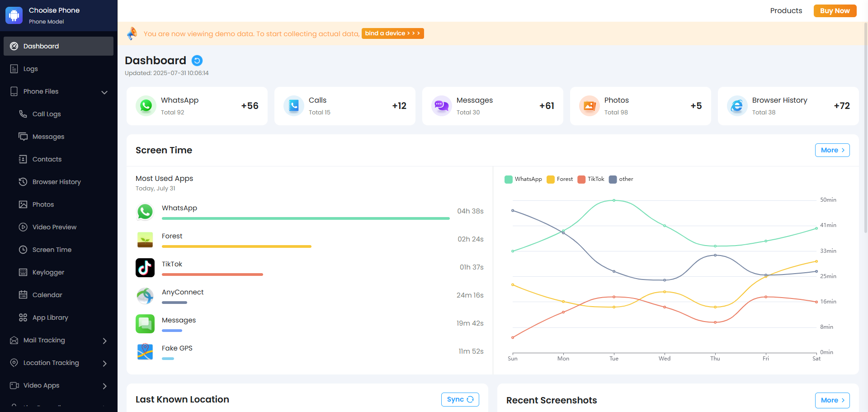Click the Calls phone icon card
Image resolution: width=868 pixels, height=412 pixels.
[x=294, y=106]
